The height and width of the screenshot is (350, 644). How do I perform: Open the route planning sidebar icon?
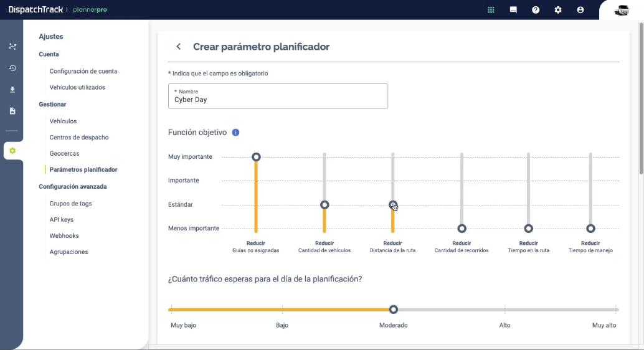pyautogui.click(x=12, y=47)
